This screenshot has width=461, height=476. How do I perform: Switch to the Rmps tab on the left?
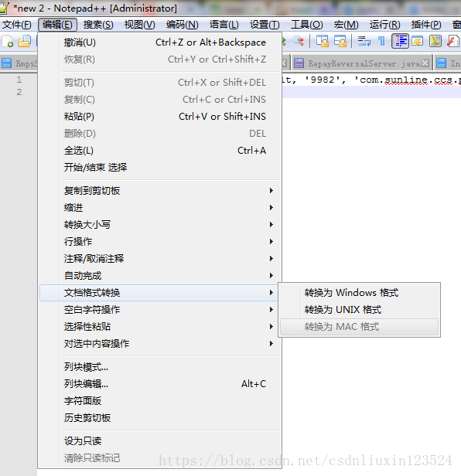[x=19, y=63]
